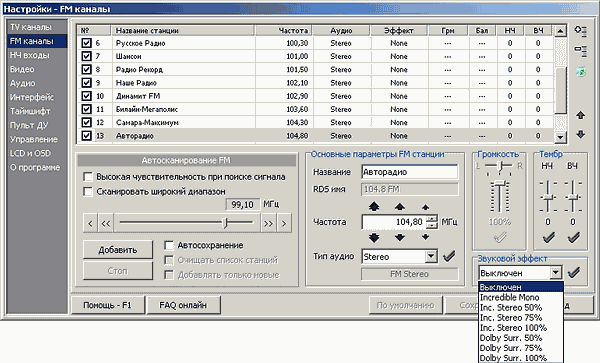Click the По умолчанию button

tap(405, 305)
